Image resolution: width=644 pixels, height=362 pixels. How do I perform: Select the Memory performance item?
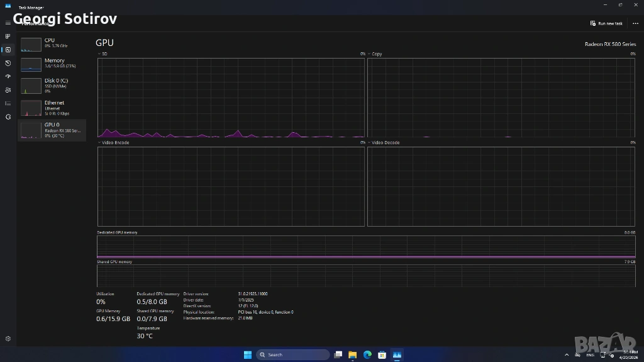point(52,64)
